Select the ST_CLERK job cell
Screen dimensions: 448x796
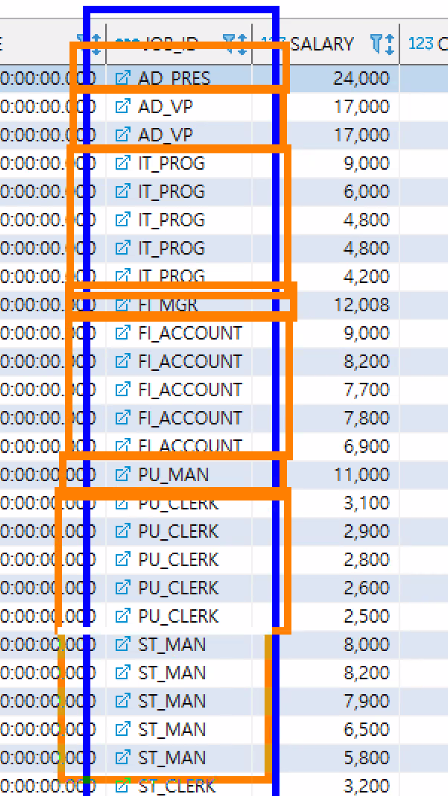pos(179,786)
